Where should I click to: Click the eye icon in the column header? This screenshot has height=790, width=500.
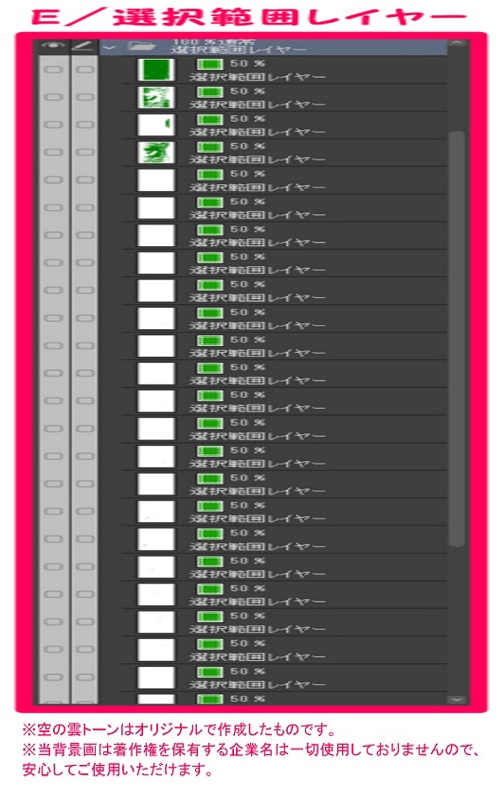click(x=53, y=46)
